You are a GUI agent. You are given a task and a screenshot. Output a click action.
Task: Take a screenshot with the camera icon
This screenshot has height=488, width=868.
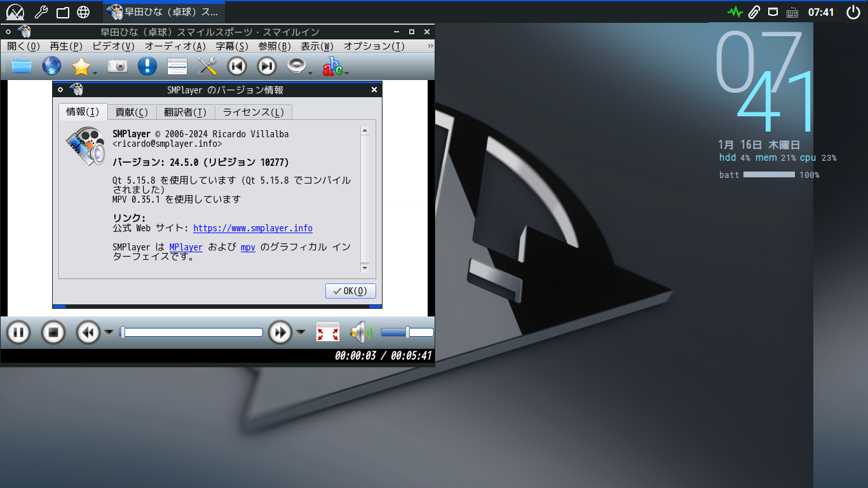point(118,66)
